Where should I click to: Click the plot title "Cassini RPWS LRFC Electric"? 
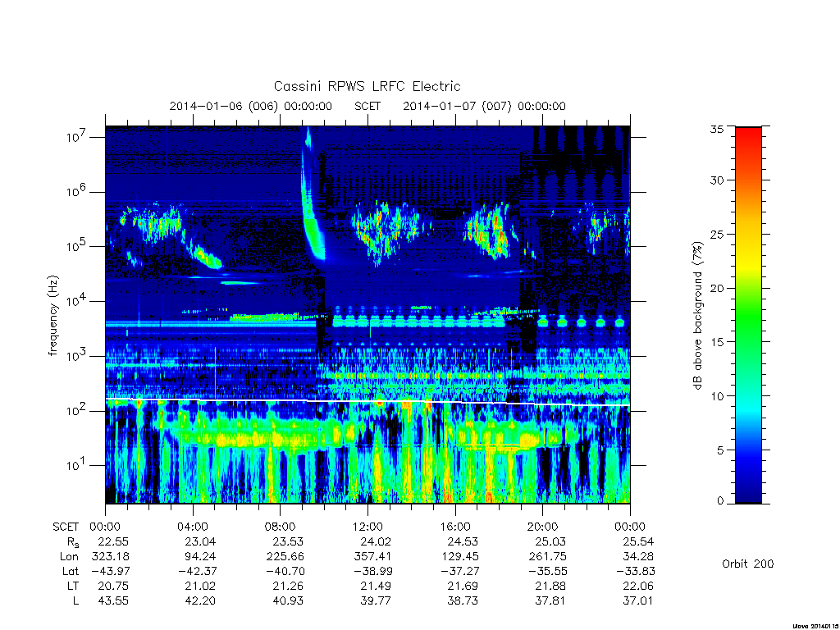tap(367, 86)
